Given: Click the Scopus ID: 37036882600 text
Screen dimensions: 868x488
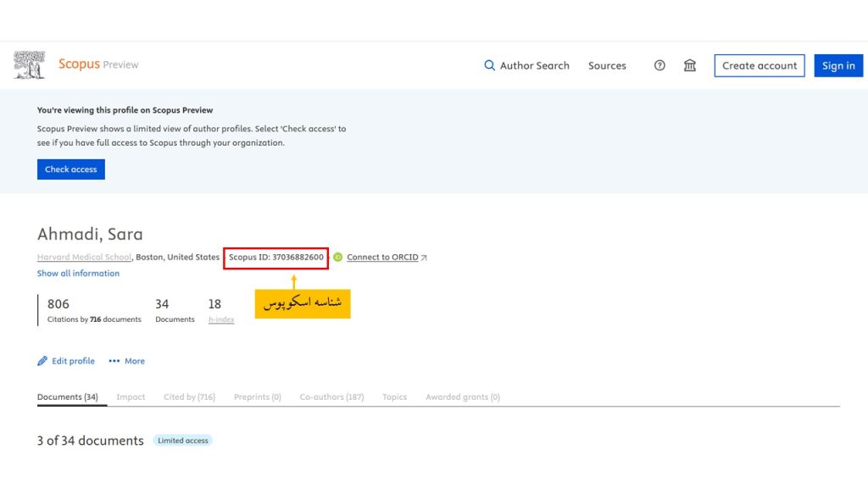Looking at the screenshot, I should click(x=276, y=258).
